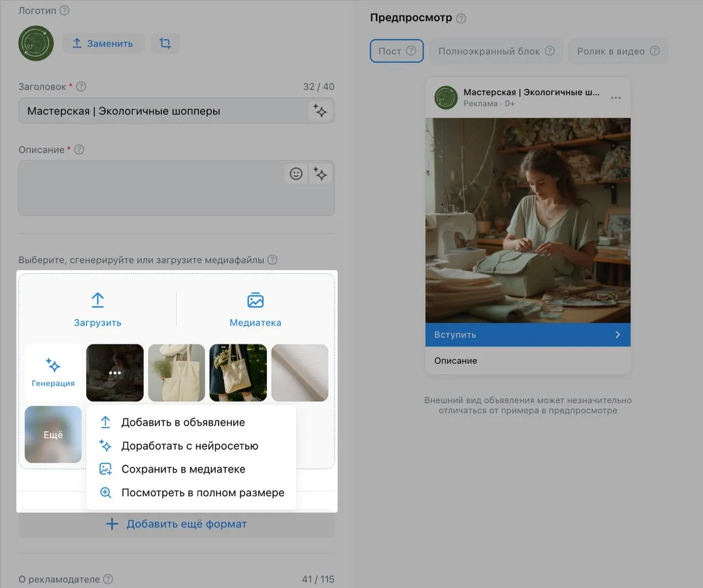Switch to the Полноэкранный блок preview tab
703x588 pixels.
click(x=496, y=51)
